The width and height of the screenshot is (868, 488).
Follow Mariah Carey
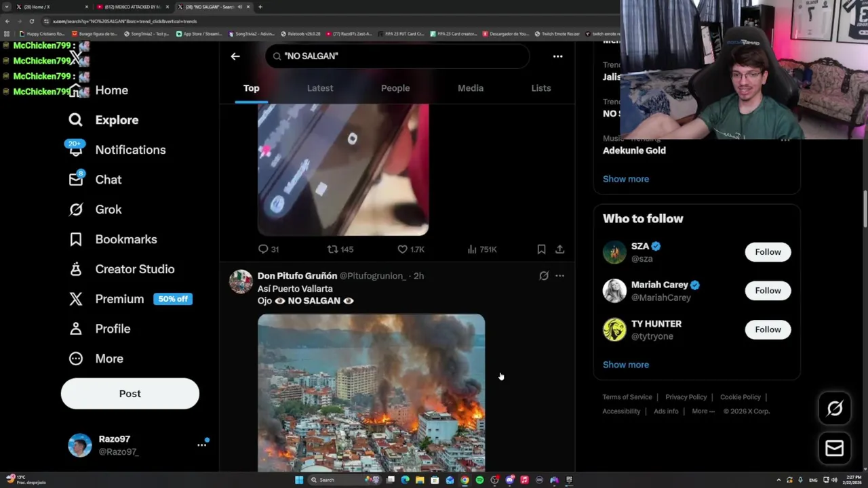point(768,291)
